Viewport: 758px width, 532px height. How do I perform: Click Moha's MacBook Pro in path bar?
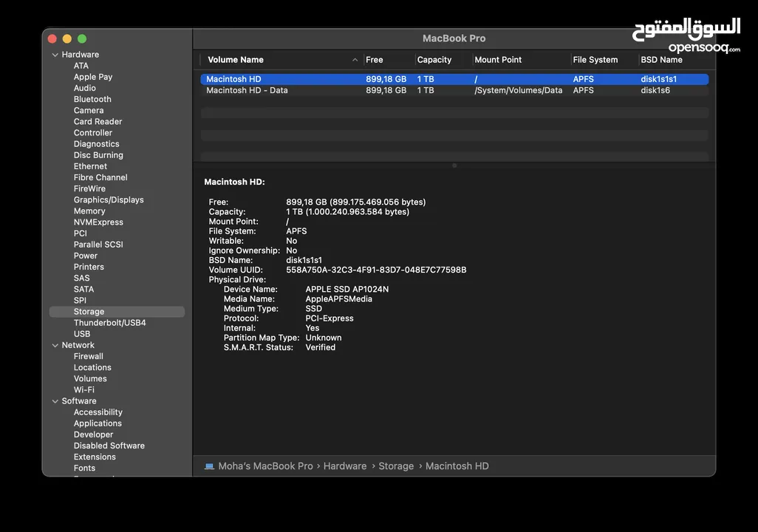[x=265, y=466]
